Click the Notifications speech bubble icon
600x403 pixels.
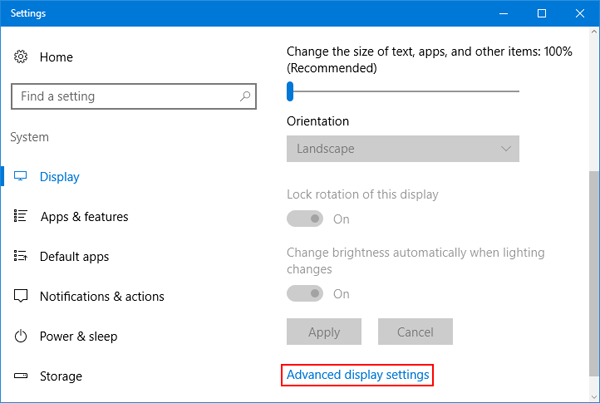click(x=21, y=296)
